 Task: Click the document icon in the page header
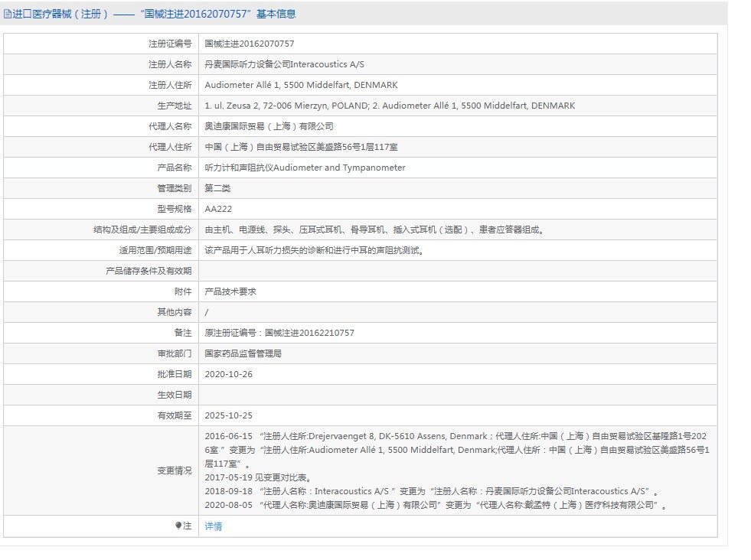click(8, 14)
